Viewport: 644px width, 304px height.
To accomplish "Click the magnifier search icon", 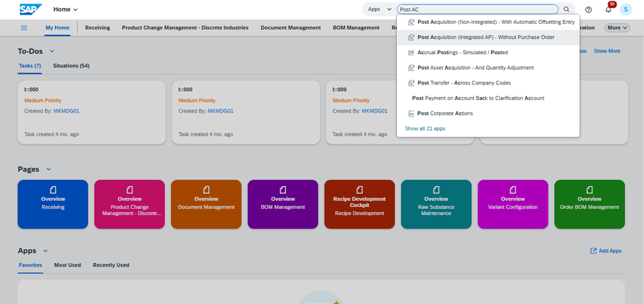I will point(566,9).
